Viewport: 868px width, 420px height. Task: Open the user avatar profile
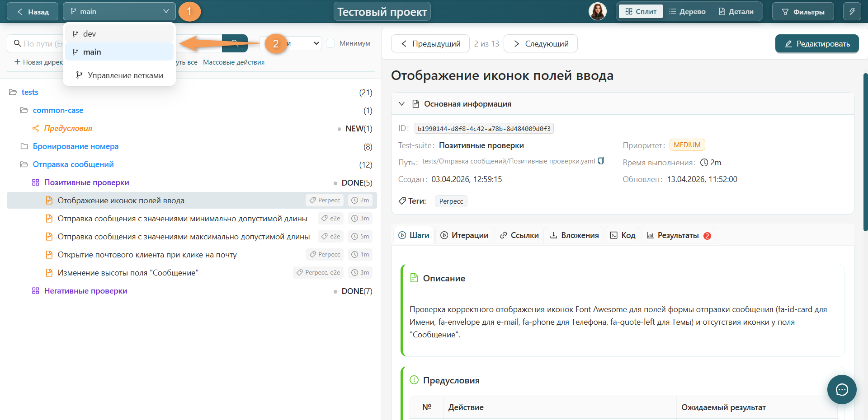[x=598, y=11]
